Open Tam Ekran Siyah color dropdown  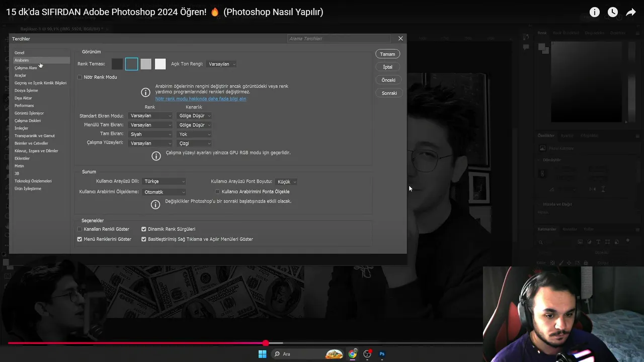coord(150,134)
